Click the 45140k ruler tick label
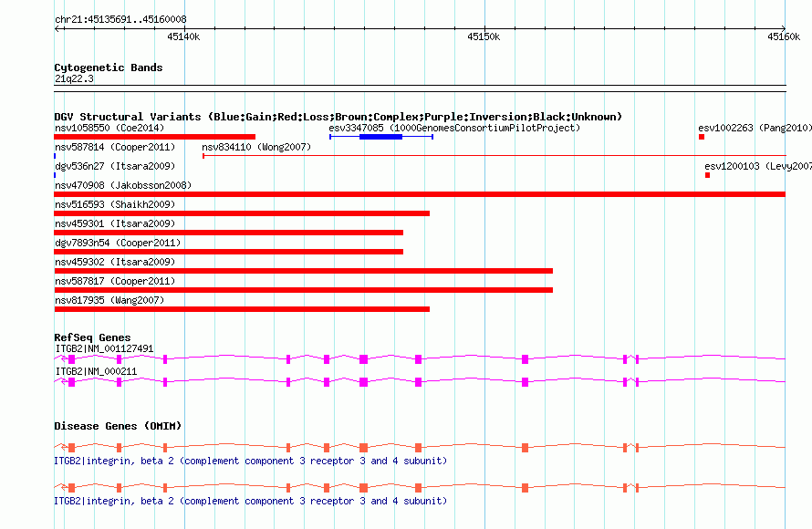This screenshot has width=812, height=529. point(183,36)
